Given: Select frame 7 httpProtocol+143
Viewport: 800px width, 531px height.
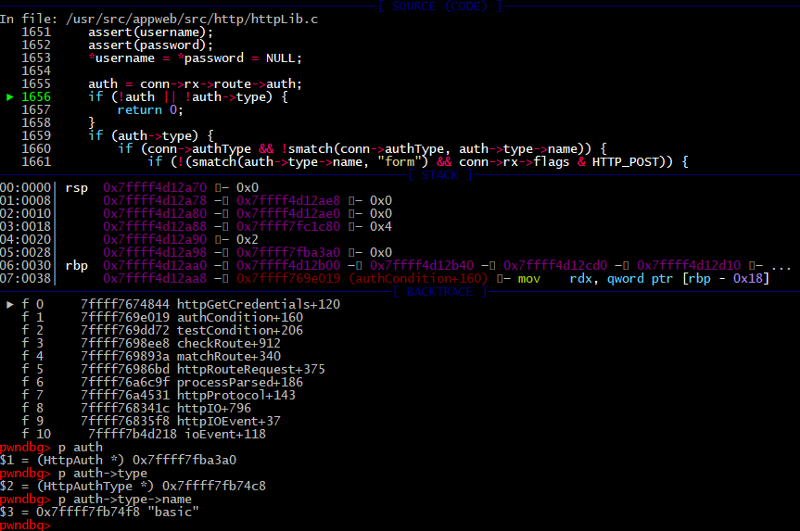Looking at the screenshot, I should click(x=159, y=395).
